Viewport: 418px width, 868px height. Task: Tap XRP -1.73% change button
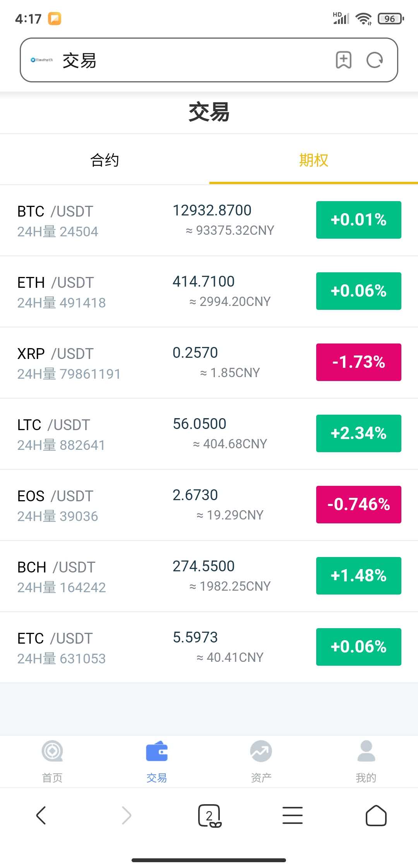point(359,362)
